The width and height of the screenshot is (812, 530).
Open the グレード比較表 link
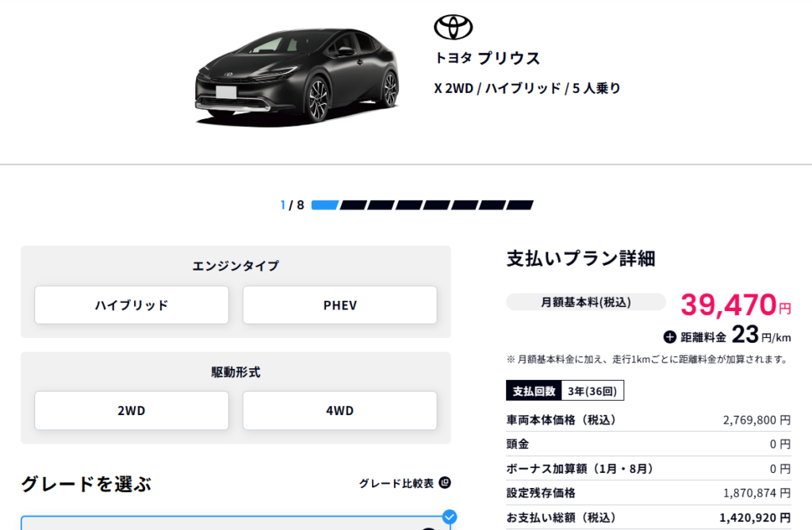point(396,483)
